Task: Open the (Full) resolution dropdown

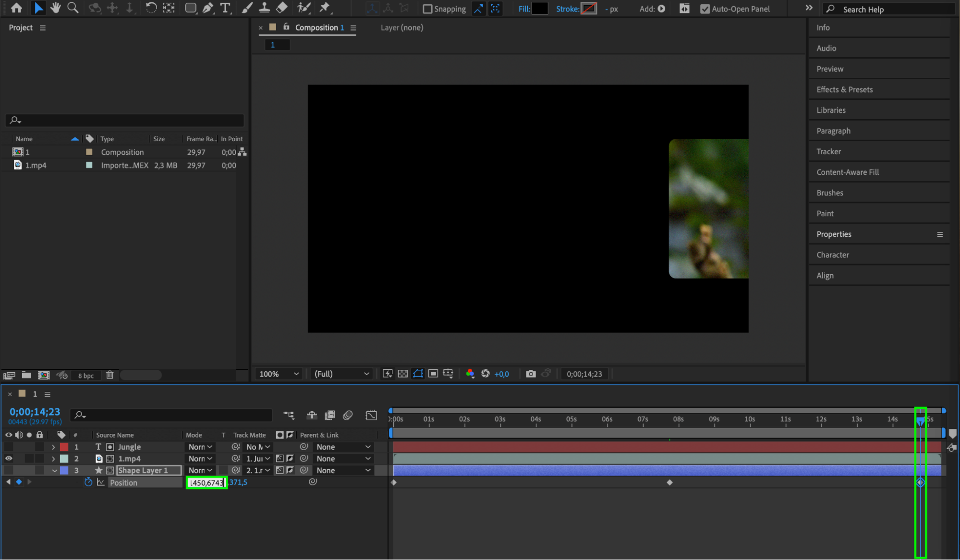Action: (341, 374)
